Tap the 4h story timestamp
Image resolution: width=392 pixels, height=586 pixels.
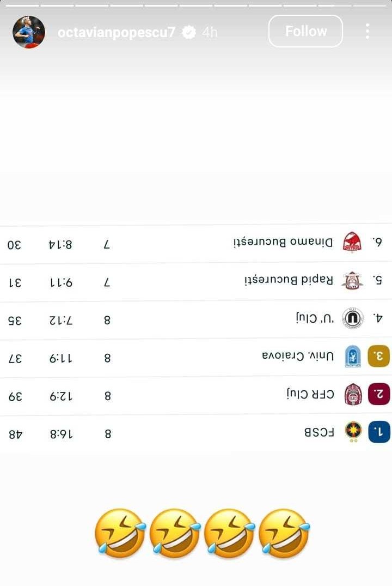(210, 33)
